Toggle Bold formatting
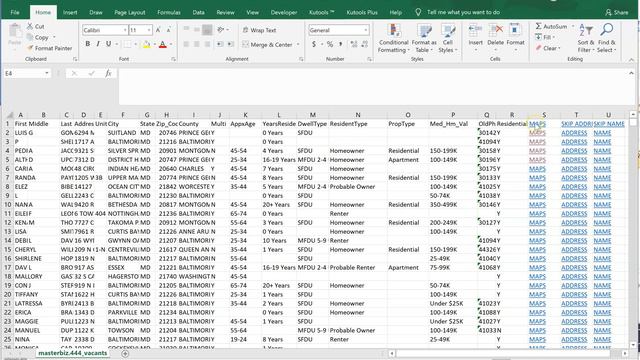 point(87,44)
